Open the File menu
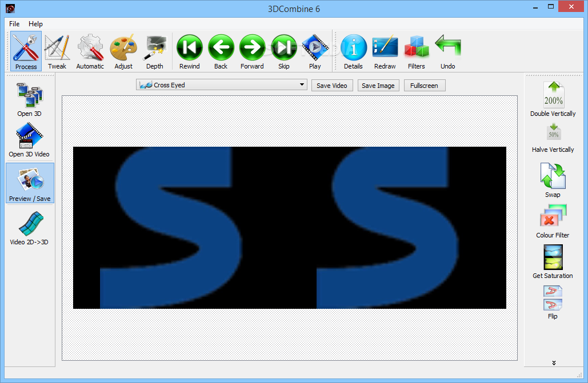 [x=14, y=23]
